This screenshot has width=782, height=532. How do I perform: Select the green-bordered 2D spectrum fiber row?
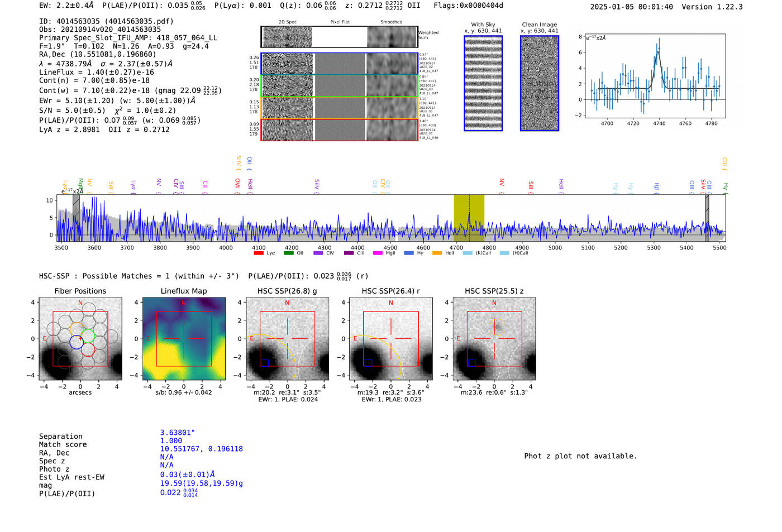340,86
